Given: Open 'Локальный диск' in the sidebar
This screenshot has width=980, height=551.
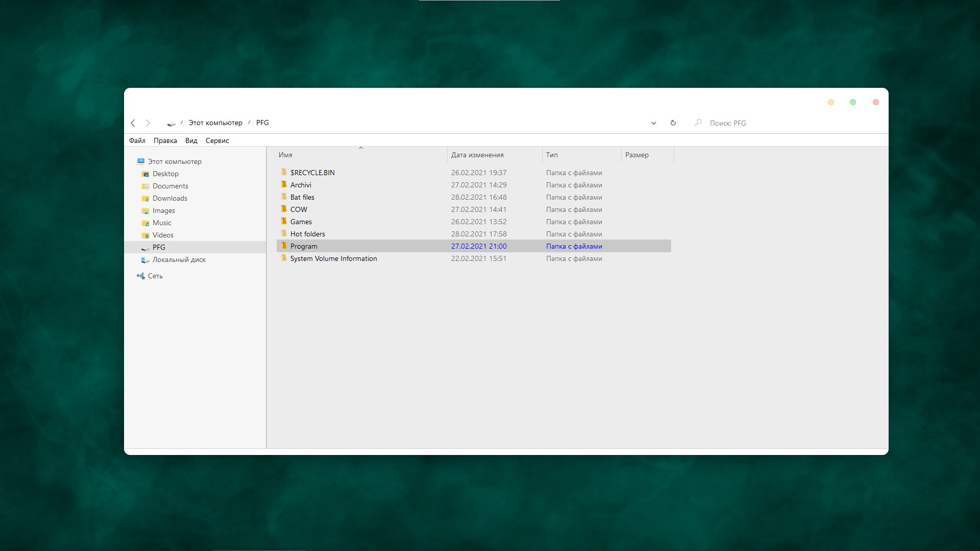Looking at the screenshot, I should pos(179,259).
